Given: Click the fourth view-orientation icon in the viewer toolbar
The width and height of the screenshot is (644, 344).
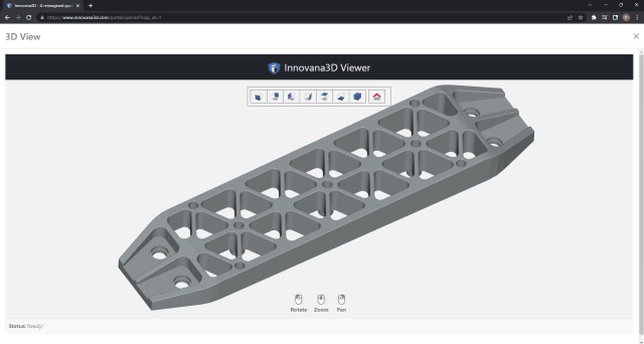Looking at the screenshot, I should tap(308, 97).
